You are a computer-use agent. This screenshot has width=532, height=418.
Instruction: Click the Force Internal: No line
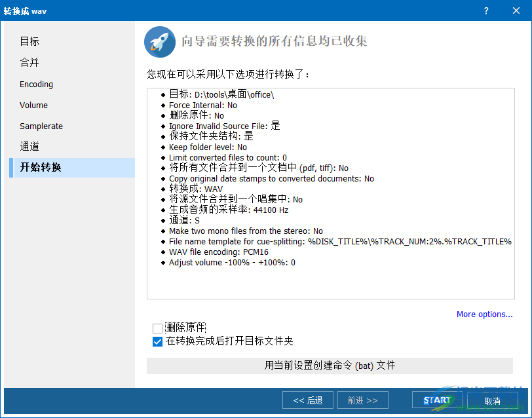click(x=203, y=105)
